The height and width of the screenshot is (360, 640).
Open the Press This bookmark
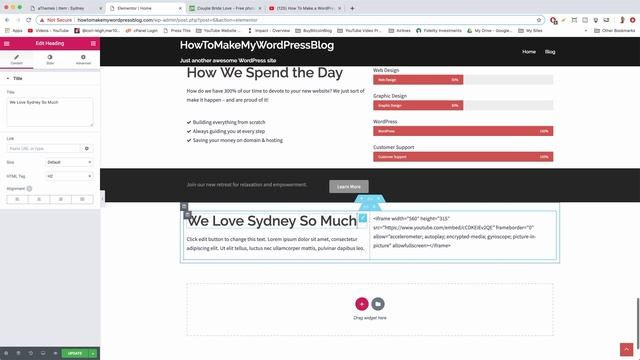tap(177, 31)
